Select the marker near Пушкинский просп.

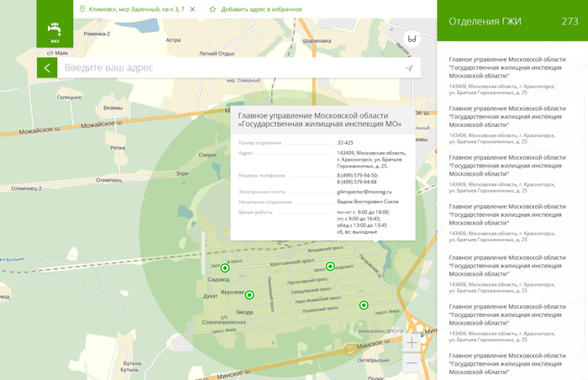point(364,305)
